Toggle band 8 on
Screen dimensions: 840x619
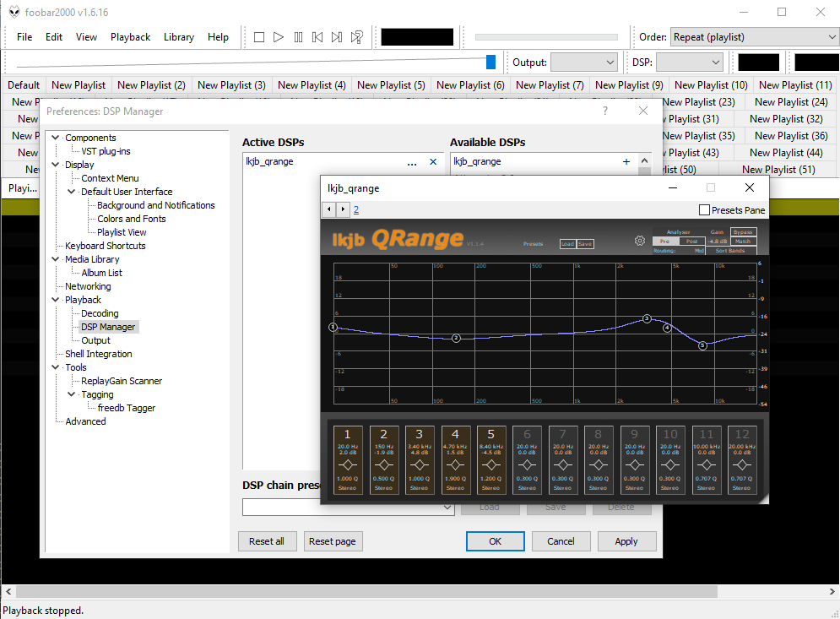(x=599, y=434)
